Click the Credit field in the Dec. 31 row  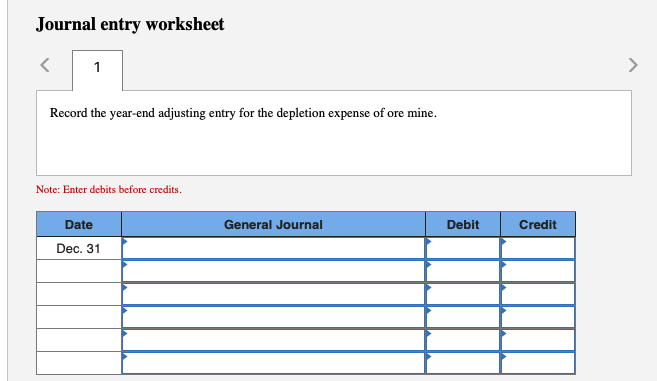538,248
